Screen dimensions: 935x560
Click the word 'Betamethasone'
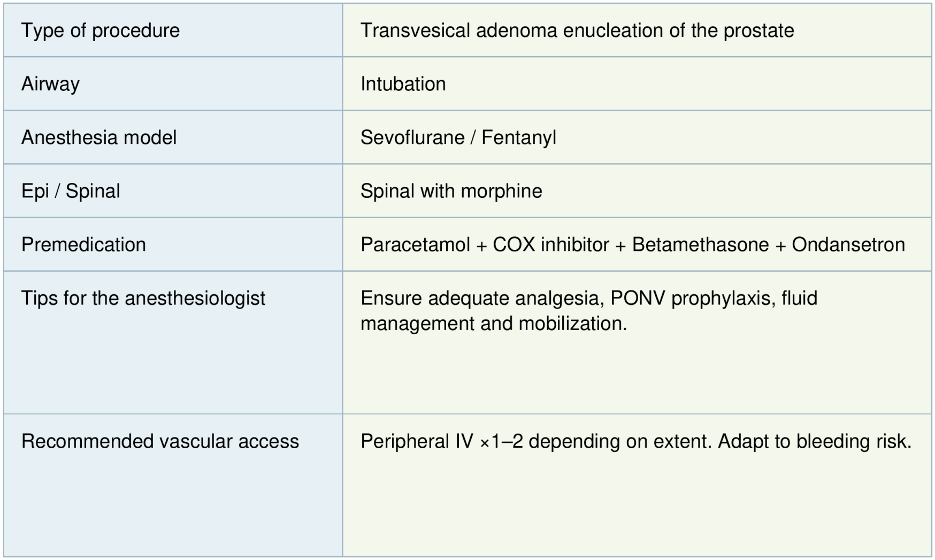700,244
